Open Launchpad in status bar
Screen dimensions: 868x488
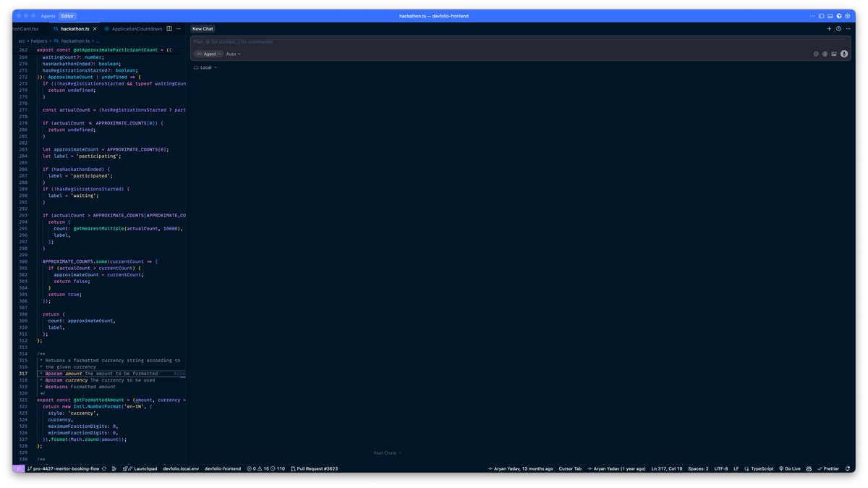[x=141, y=468]
